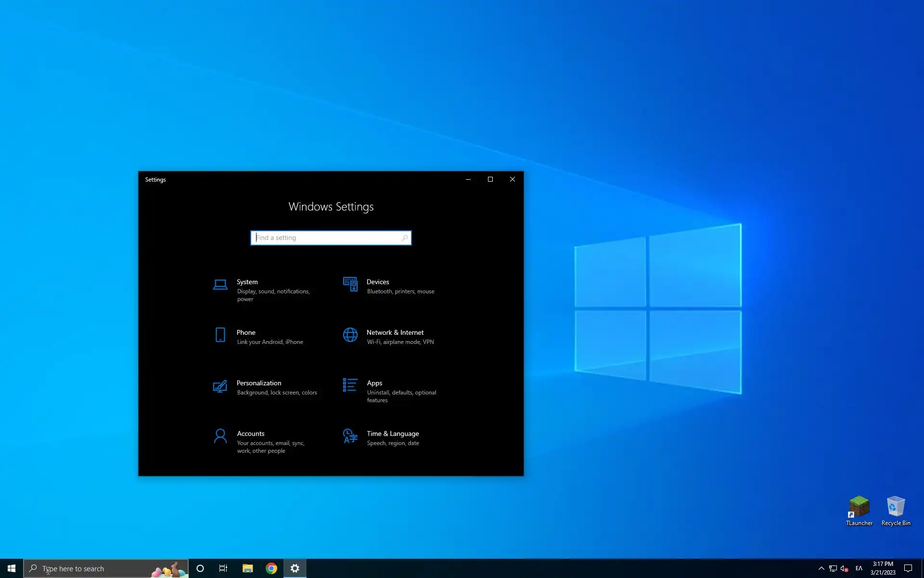The image size is (924, 578).
Task: Open Task View on the taskbar
Action: (x=223, y=568)
